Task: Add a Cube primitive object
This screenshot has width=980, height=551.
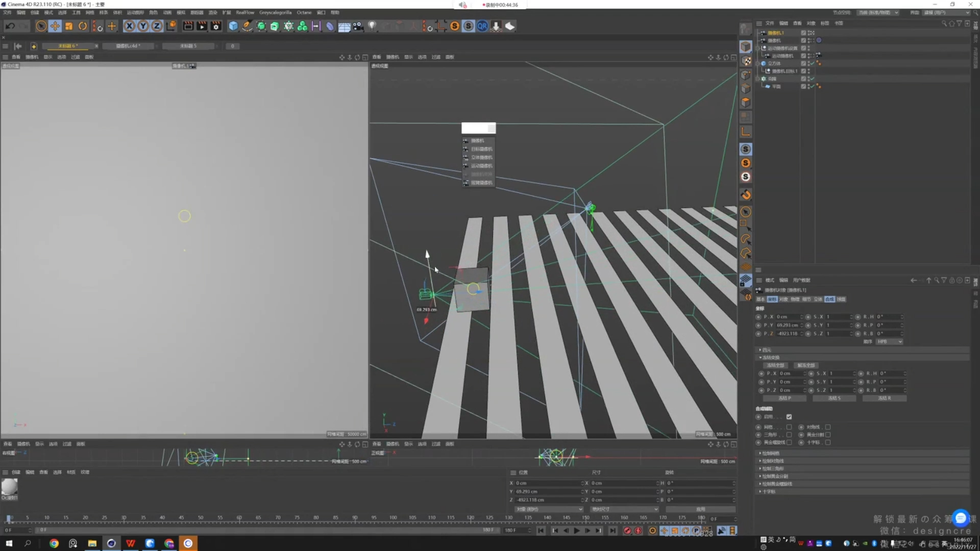Action: (x=233, y=26)
